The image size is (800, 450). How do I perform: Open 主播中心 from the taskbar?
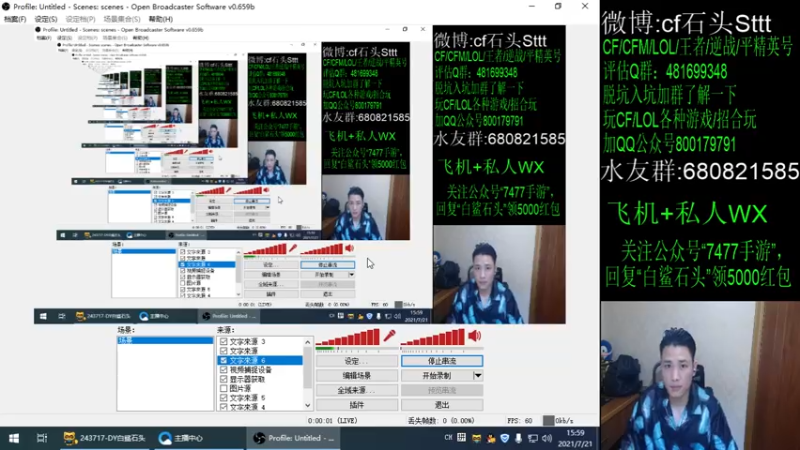(x=181, y=438)
